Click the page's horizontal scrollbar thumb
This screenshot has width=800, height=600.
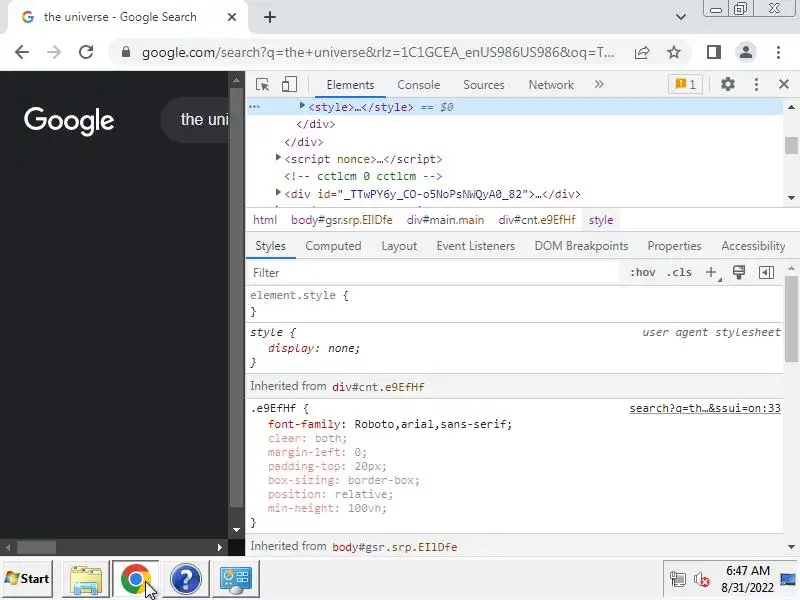tap(36, 547)
